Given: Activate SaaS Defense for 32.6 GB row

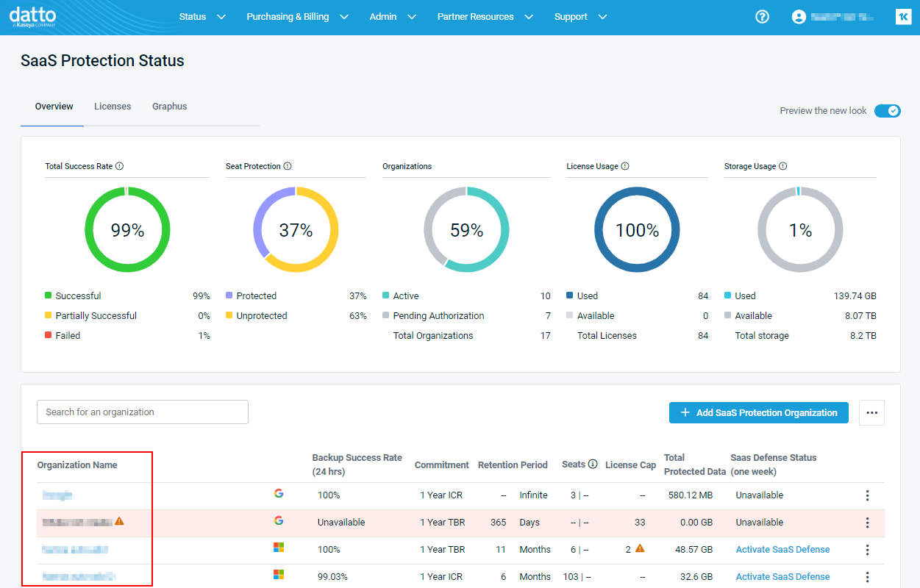Looking at the screenshot, I should pyautogui.click(x=782, y=577).
